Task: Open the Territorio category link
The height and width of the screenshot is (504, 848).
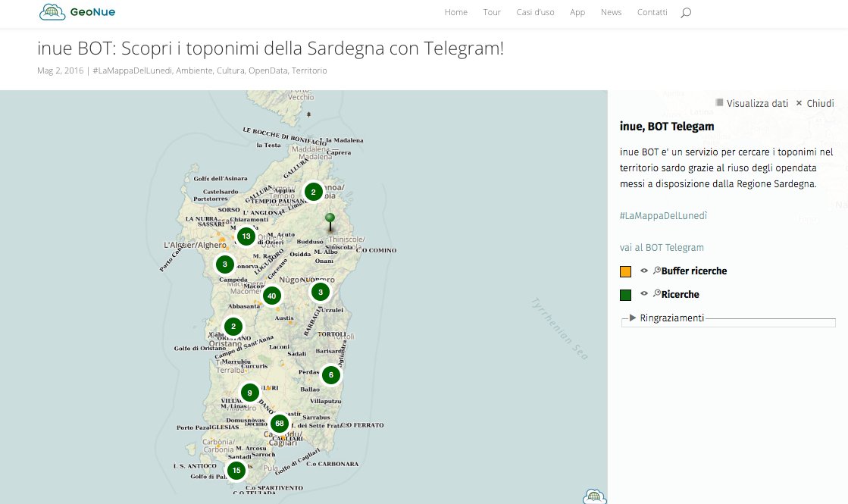Action: [309, 70]
